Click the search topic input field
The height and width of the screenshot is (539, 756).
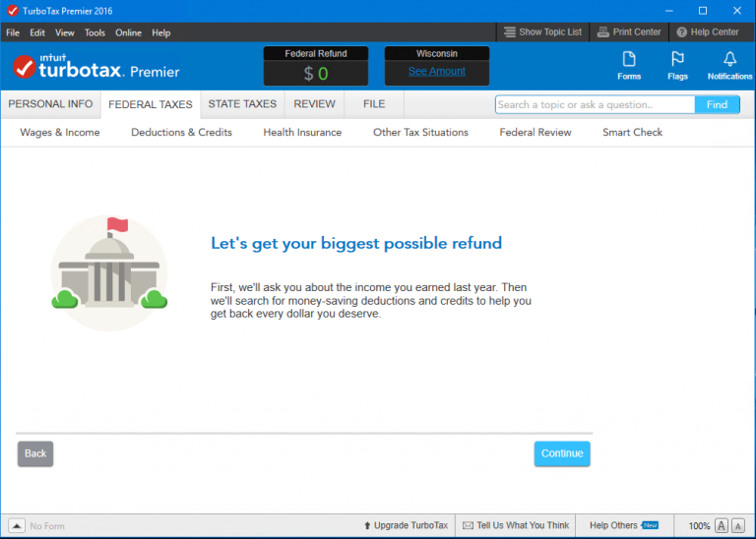pyautogui.click(x=595, y=104)
